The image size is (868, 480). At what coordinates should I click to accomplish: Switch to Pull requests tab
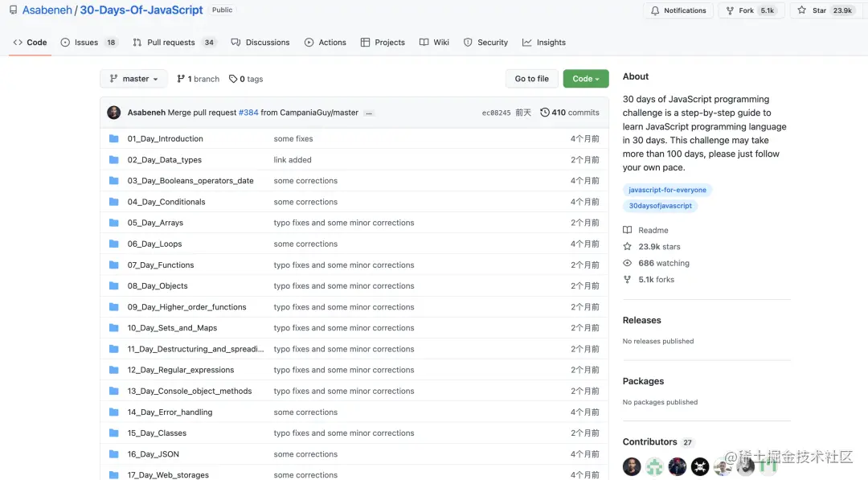tap(174, 42)
